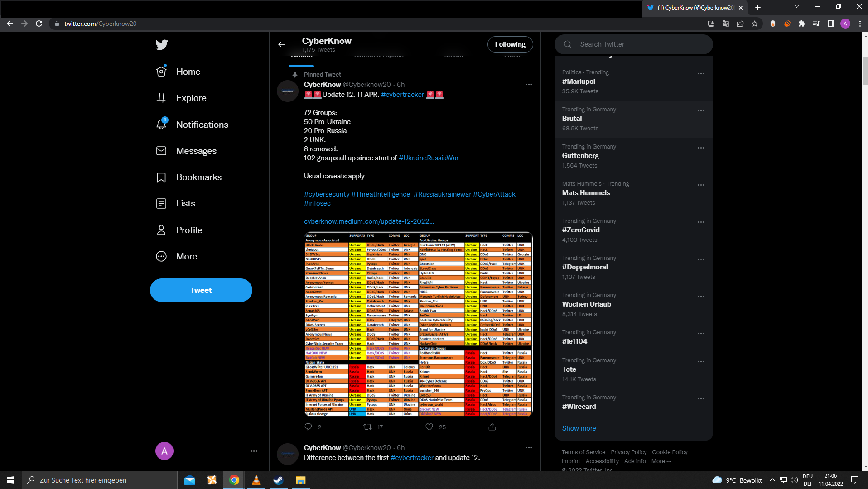Click the Twitter bird logo
Screen dimensions: 868x489
(x=162, y=44)
